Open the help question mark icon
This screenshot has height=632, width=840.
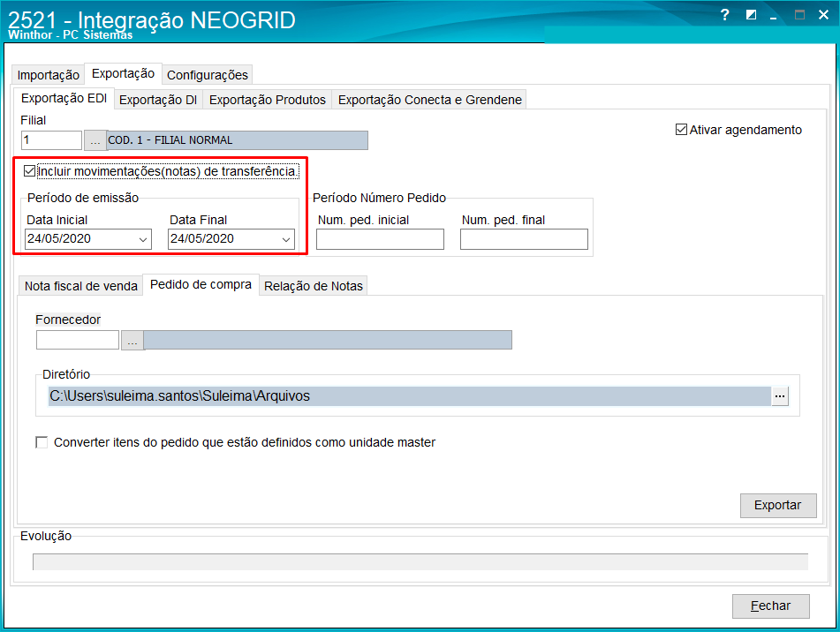(x=725, y=15)
